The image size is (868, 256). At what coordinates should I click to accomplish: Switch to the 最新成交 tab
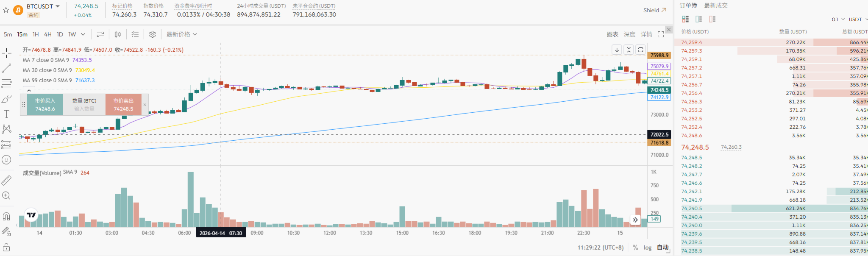click(x=716, y=6)
